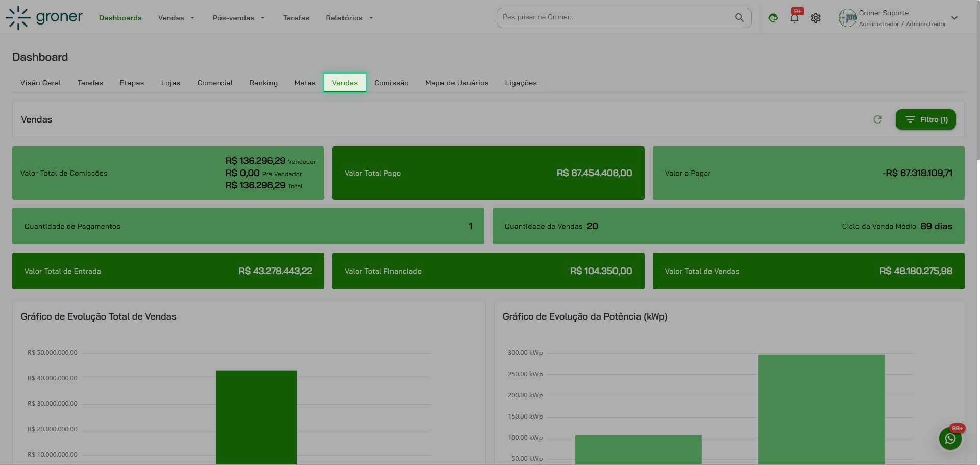
Task: Click the tallest bar in the kWp chart
Action: 821,410
